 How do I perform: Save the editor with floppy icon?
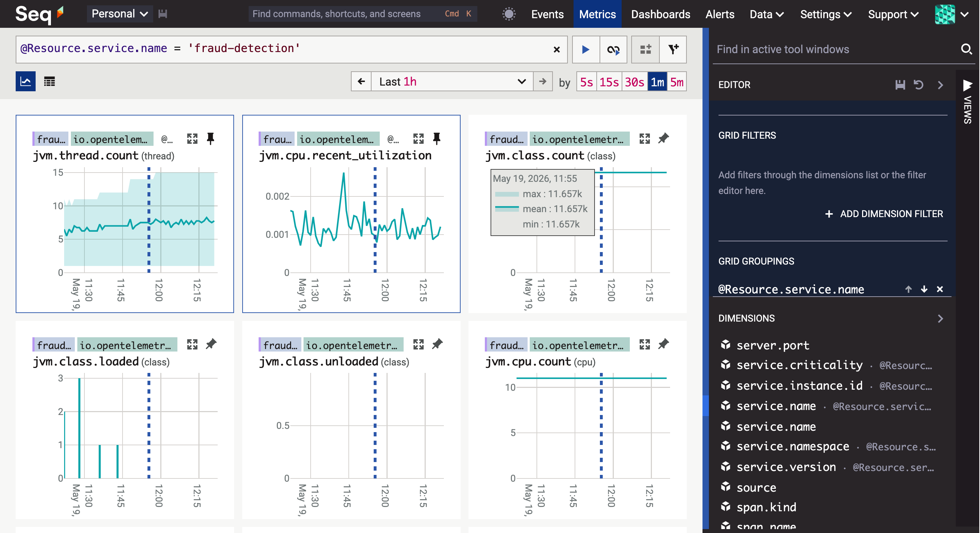point(900,85)
